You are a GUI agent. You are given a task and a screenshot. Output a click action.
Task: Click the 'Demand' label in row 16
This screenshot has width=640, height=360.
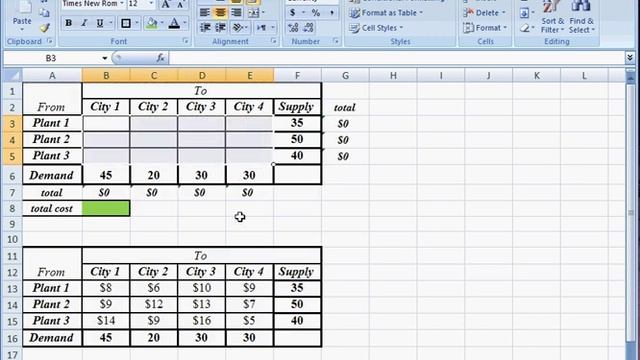pos(52,338)
